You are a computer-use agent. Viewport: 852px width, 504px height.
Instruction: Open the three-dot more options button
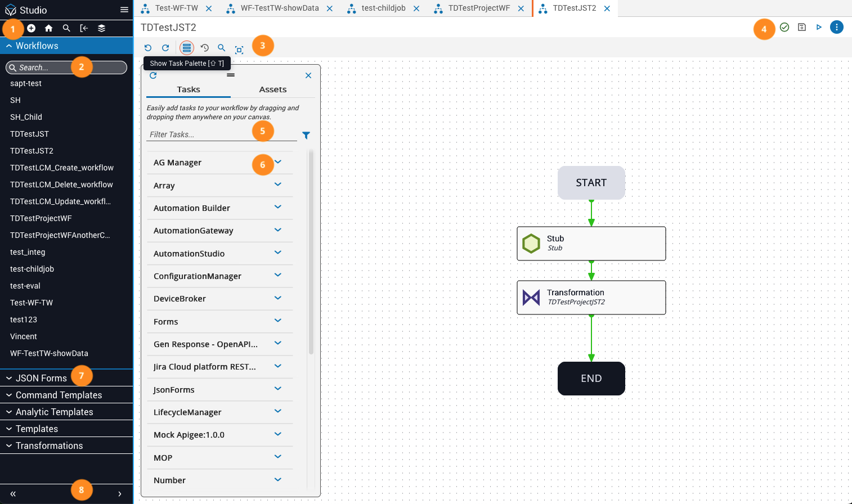click(837, 27)
